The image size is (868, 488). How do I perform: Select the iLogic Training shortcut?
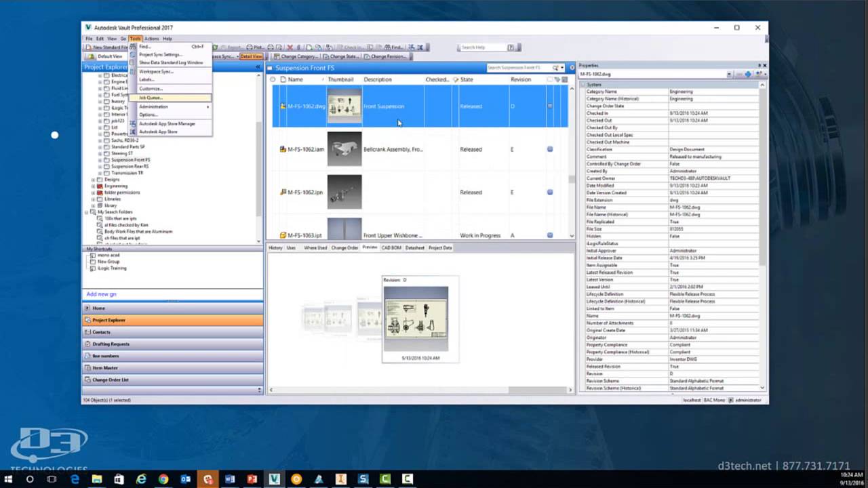click(x=112, y=268)
